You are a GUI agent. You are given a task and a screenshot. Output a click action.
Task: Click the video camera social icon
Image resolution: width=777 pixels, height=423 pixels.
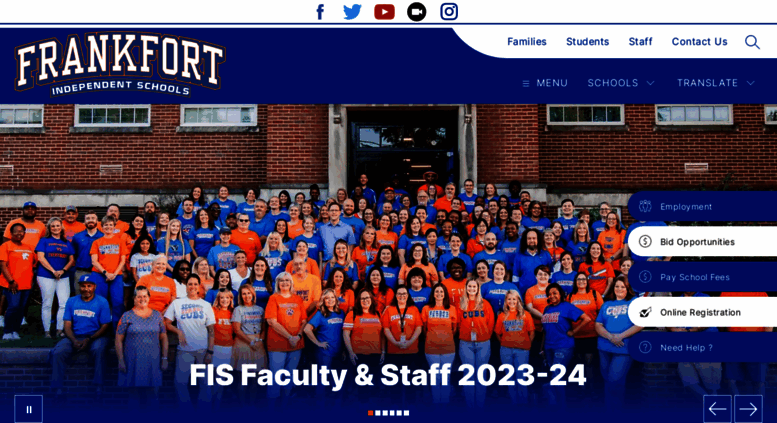(x=417, y=12)
